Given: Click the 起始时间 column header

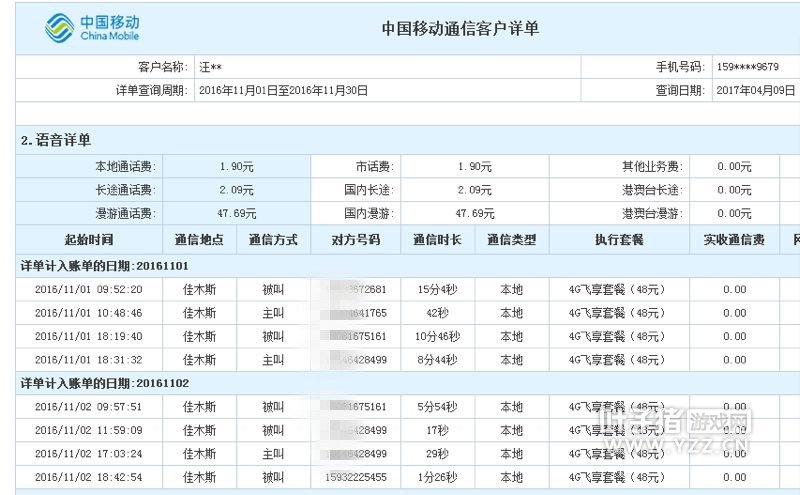Looking at the screenshot, I should (x=88, y=240).
